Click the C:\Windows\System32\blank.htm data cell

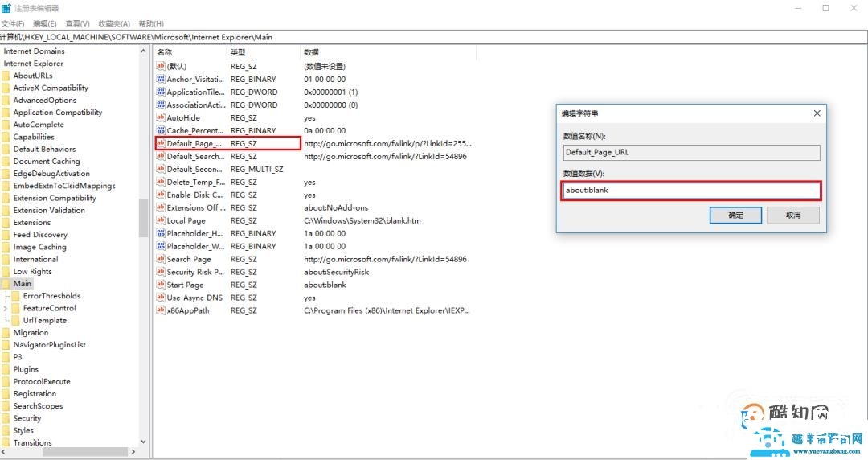pos(362,220)
